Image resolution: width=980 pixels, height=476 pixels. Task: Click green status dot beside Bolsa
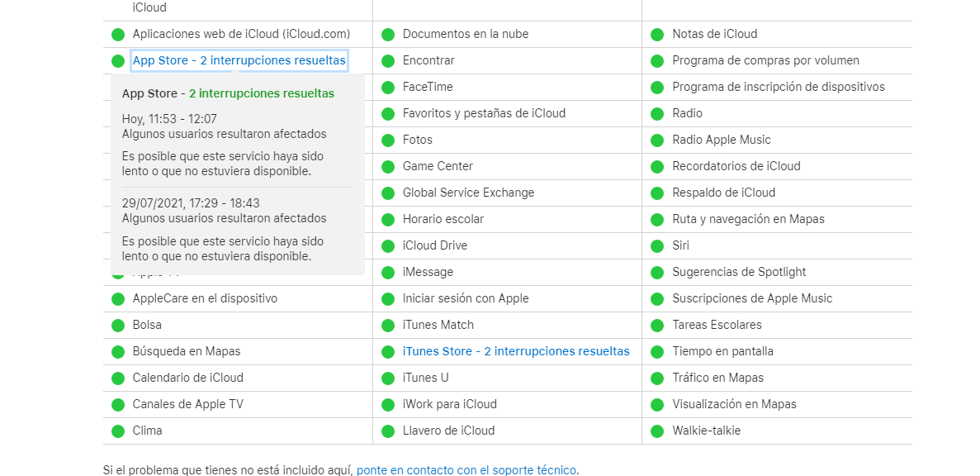point(118,326)
